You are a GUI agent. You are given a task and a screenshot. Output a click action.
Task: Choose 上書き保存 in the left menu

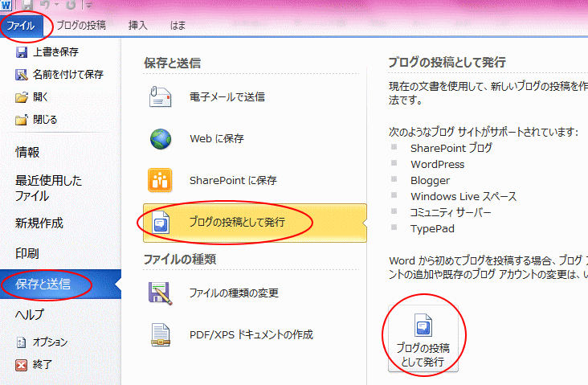pos(56,52)
